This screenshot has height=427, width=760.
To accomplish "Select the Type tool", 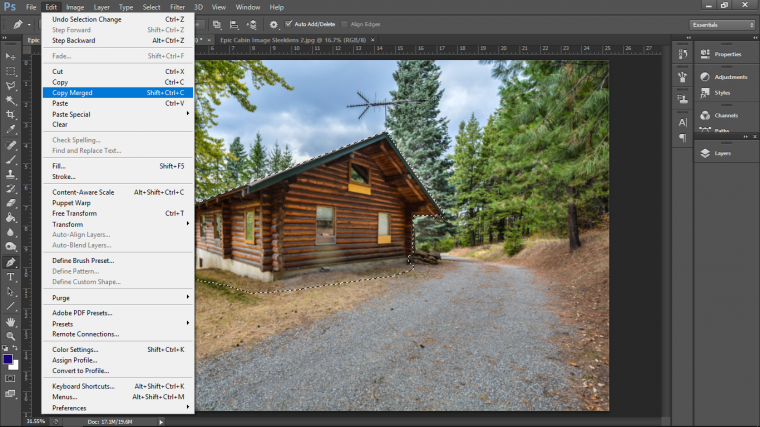I will point(10,277).
